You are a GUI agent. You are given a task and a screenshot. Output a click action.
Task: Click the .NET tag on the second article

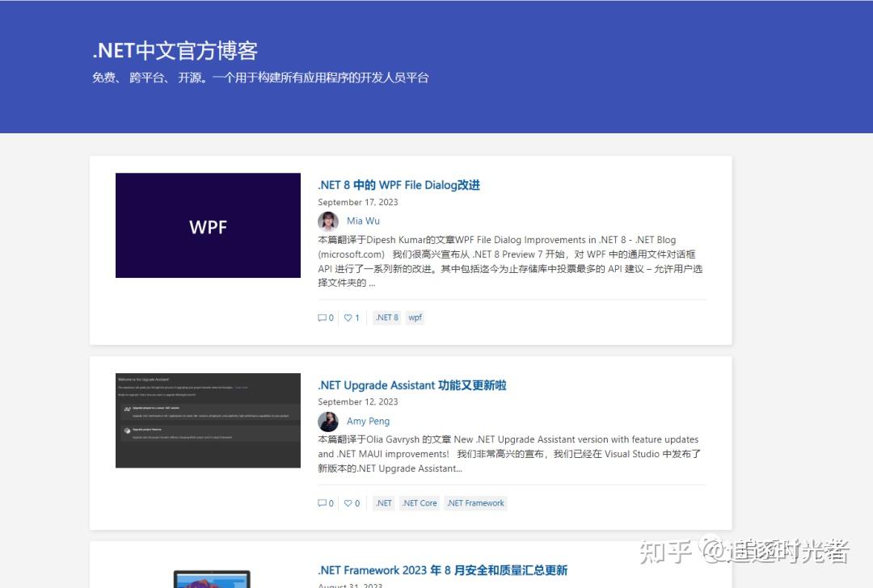pos(383,502)
